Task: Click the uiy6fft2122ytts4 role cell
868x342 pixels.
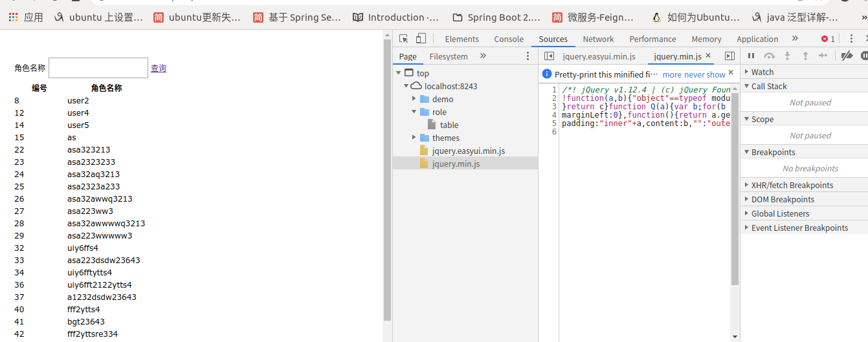Action: coord(99,284)
